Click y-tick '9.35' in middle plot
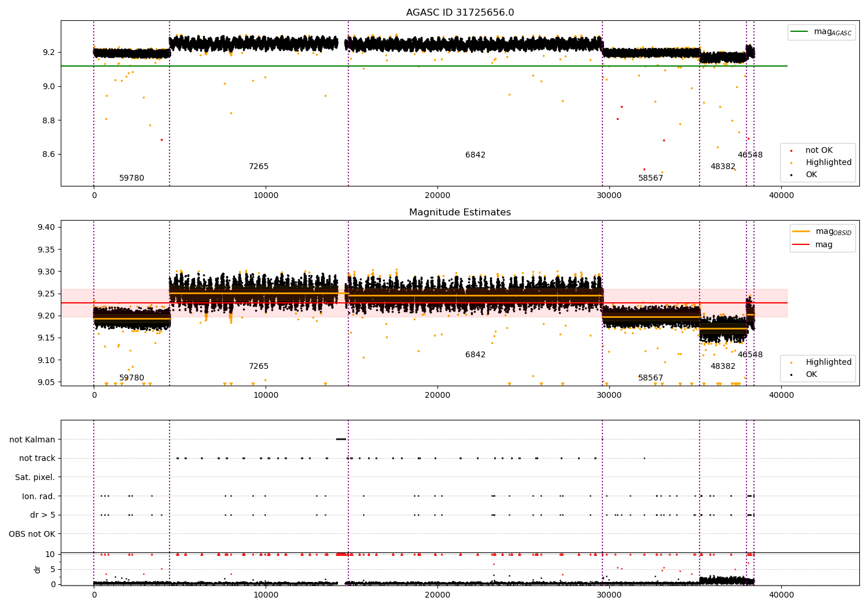Screen dimensions: 868x608 [x=47, y=250]
